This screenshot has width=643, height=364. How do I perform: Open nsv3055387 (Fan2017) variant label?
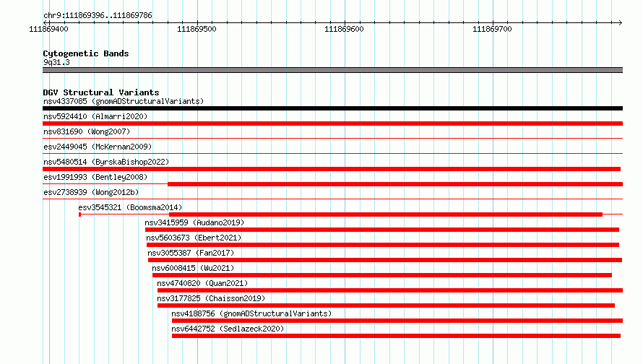(x=191, y=253)
